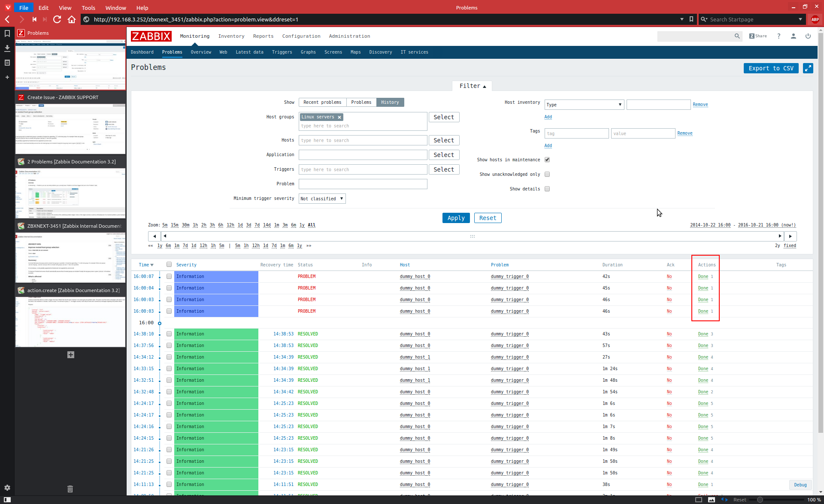
Task: Open the Downloads panel icon in sidebar
Action: coord(7,48)
